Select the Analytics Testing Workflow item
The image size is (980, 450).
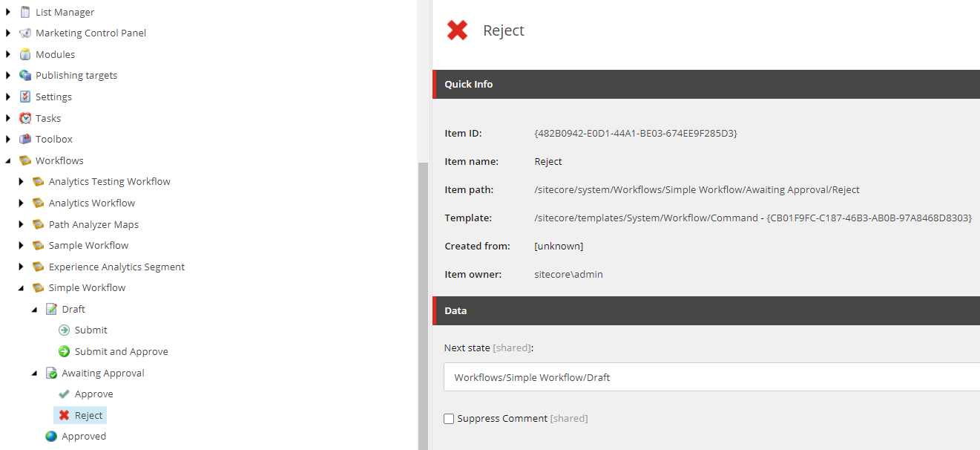(x=109, y=182)
